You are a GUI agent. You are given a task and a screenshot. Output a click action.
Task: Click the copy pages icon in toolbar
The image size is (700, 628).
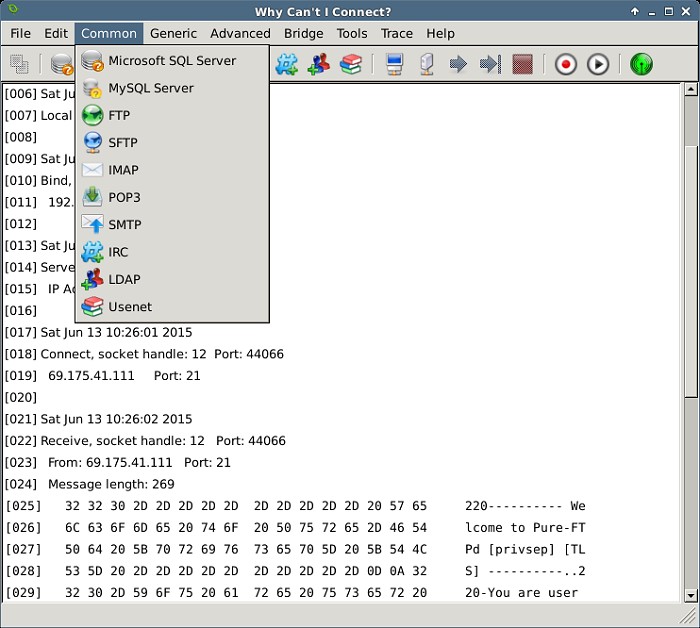20,64
